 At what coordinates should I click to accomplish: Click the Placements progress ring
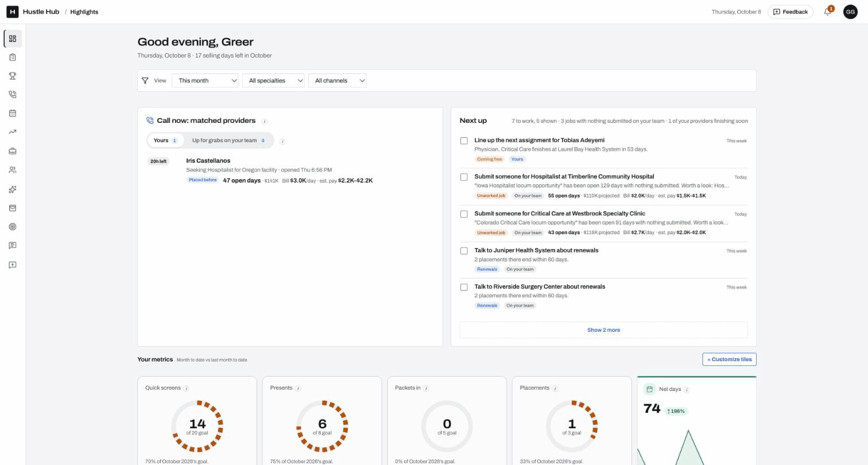(571, 427)
